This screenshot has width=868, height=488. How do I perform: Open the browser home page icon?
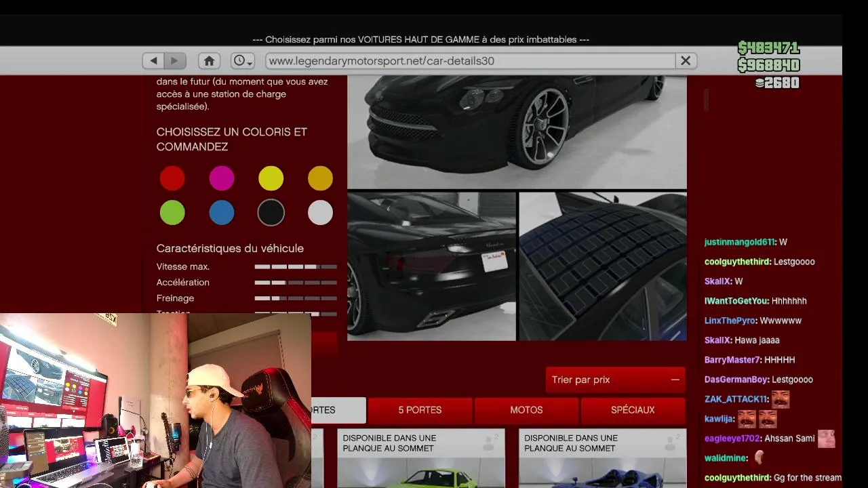coord(209,61)
